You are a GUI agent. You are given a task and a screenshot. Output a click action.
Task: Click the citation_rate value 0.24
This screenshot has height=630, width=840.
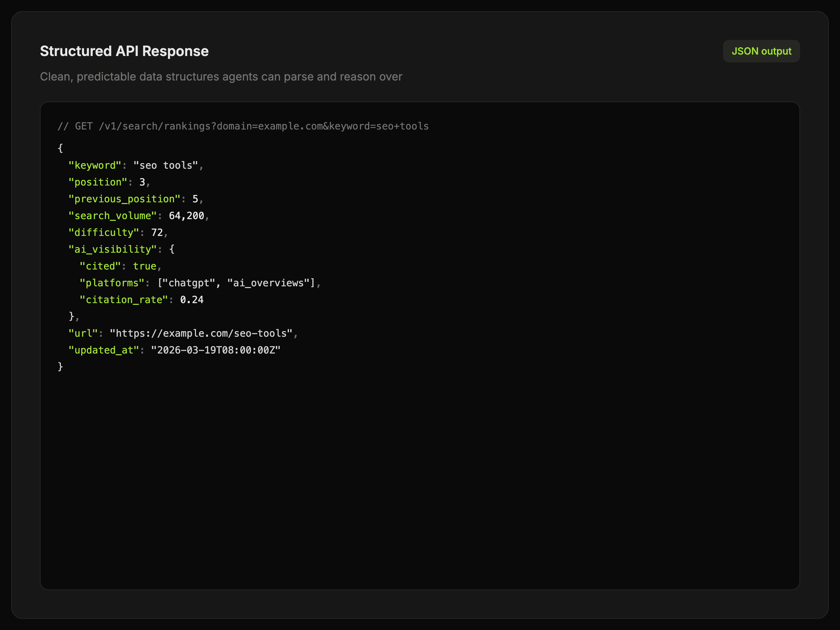click(192, 300)
